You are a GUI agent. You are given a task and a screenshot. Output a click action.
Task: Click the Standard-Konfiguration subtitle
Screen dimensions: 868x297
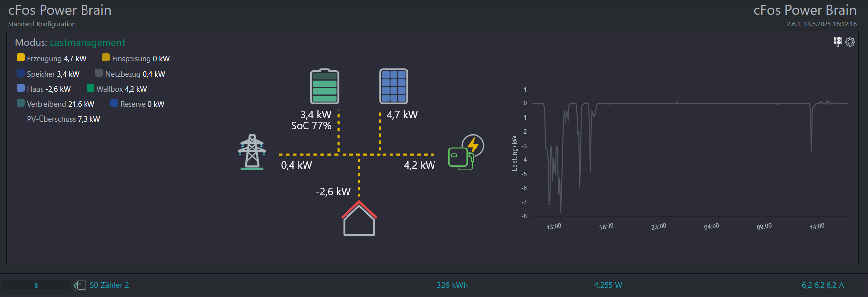click(x=42, y=24)
